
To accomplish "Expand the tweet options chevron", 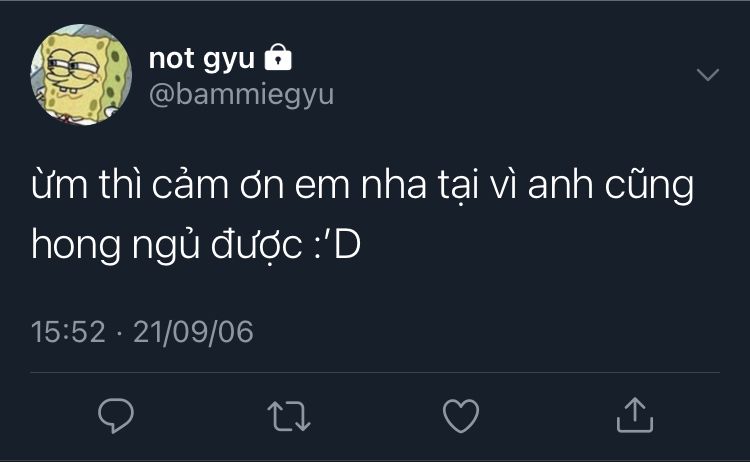I will [707, 74].
